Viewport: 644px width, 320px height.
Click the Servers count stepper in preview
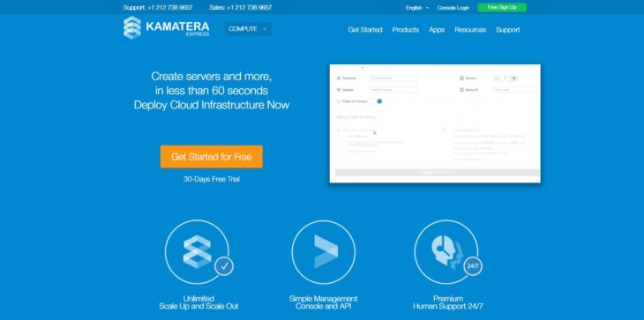505,78
